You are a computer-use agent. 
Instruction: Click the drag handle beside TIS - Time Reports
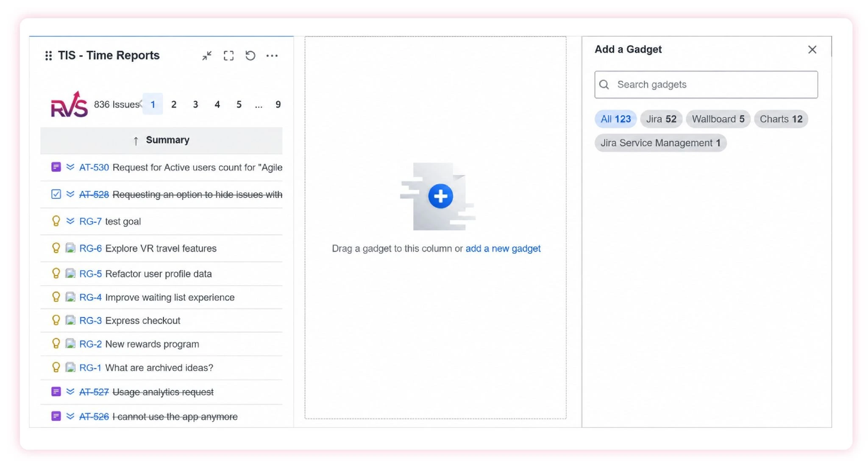[48, 56]
